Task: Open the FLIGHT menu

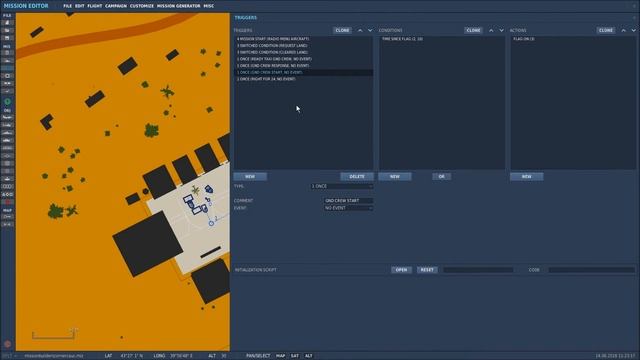Action: pos(95,6)
